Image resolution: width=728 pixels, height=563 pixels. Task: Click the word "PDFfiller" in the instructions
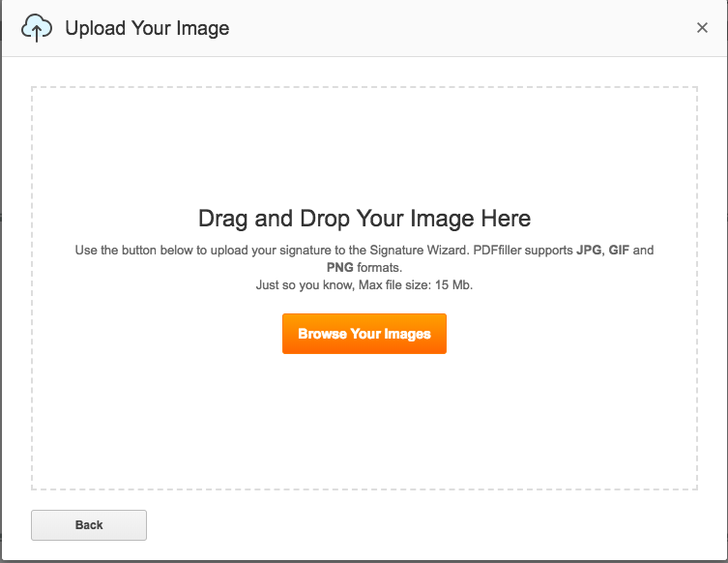(503, 251)
